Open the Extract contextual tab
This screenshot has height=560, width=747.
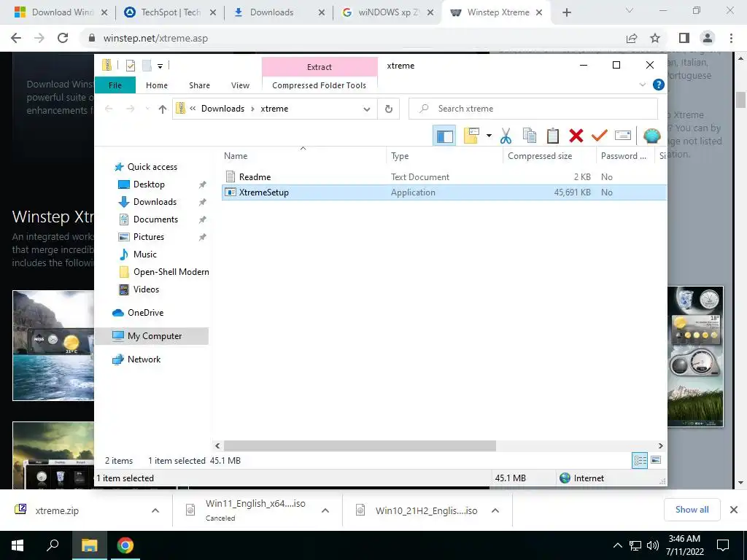tap(320, 67)
